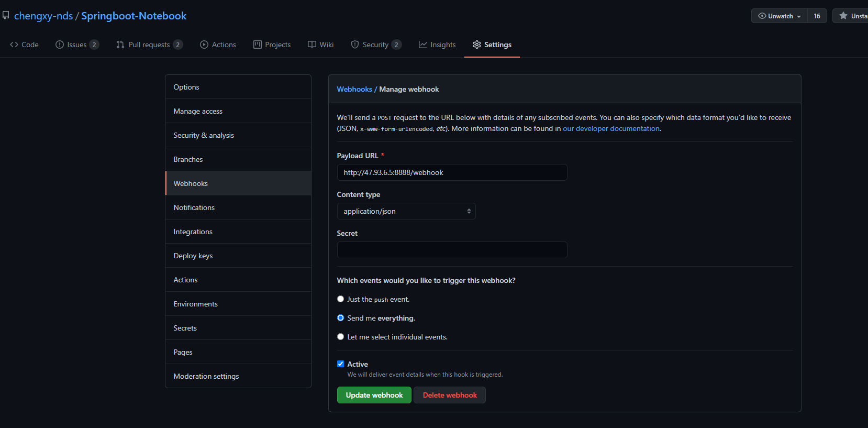Open Branches settings page
868x428 pixels.
click(238, 159)
